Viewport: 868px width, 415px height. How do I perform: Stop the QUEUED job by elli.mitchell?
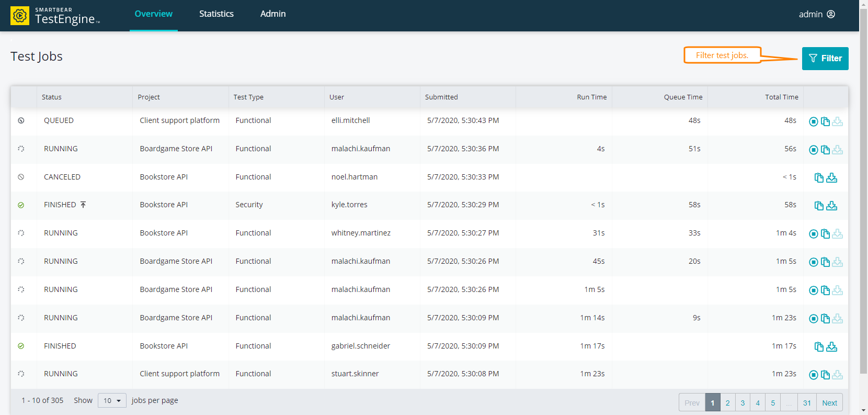(x=814, y=121)
